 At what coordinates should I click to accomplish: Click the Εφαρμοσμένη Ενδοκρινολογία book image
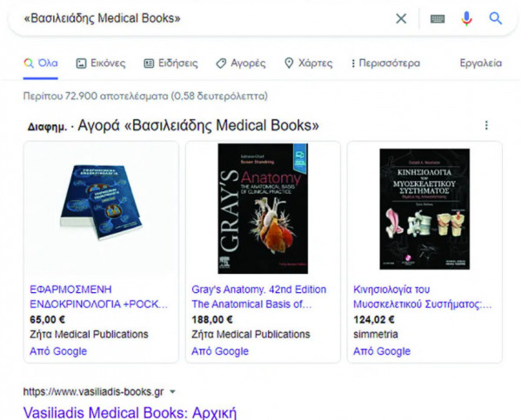click(x=100, y=209)
